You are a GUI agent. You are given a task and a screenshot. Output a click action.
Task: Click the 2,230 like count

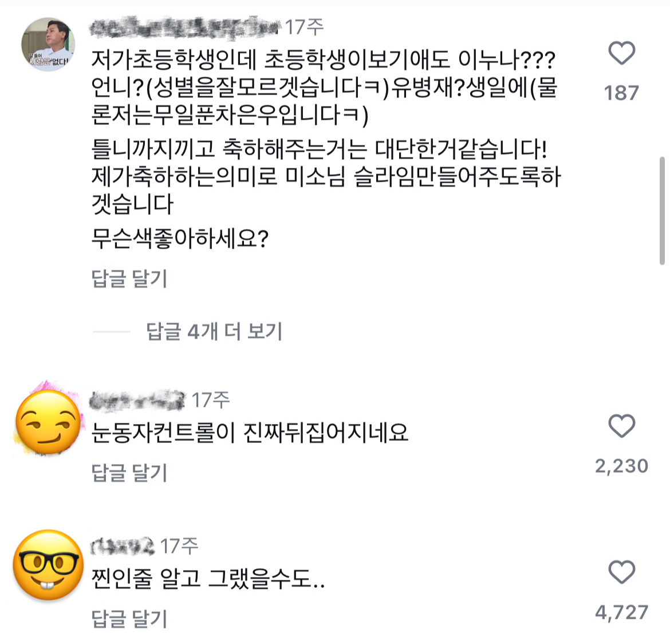click(x=621, y=466)
